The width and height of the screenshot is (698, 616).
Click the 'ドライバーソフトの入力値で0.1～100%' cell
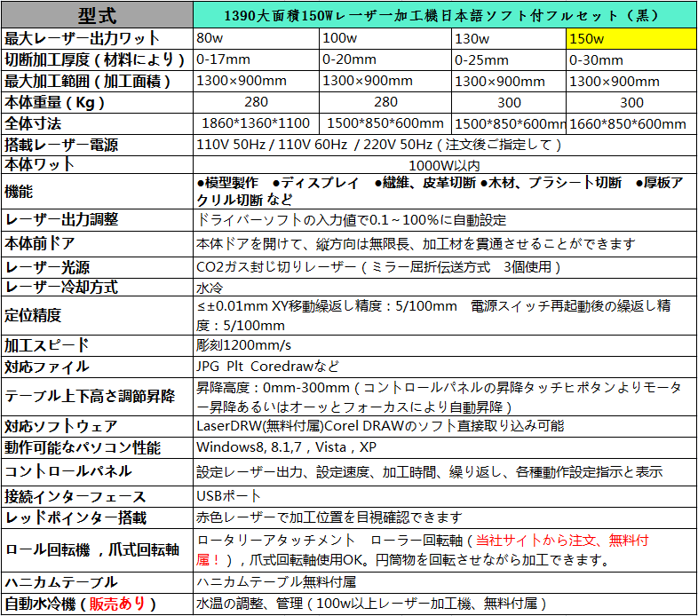(444, 220)
